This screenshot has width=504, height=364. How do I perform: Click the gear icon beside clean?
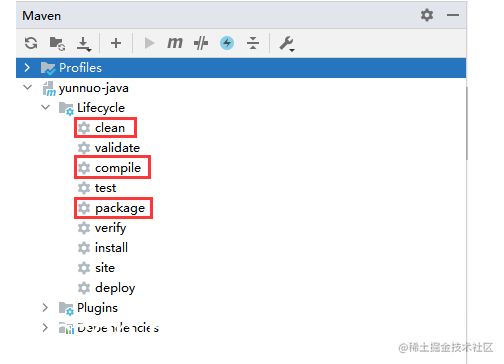[x=84, y=128]
